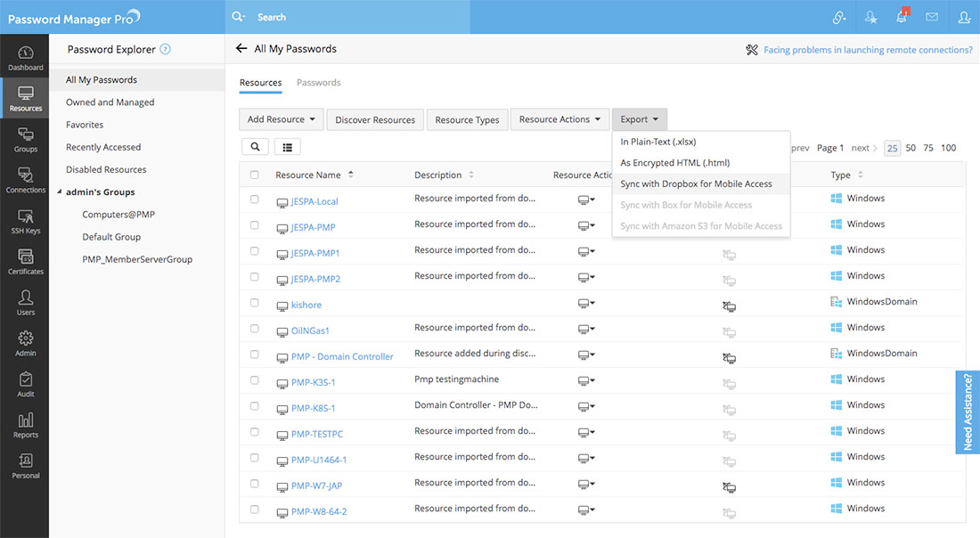The height and width of the screenshot is (538, 980).
Task: Choose Sync with Dropbox for Mobile Access
Action: (696, 183)
